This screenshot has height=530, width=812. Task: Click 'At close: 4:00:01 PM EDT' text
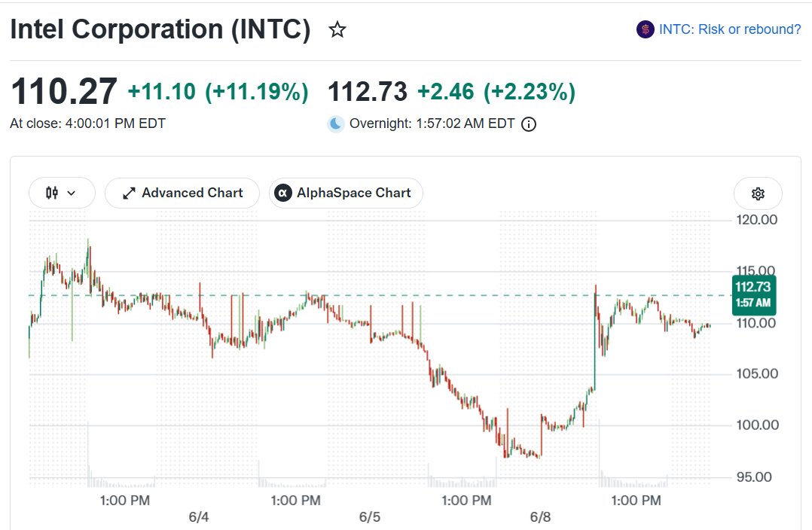click(88, 123)
